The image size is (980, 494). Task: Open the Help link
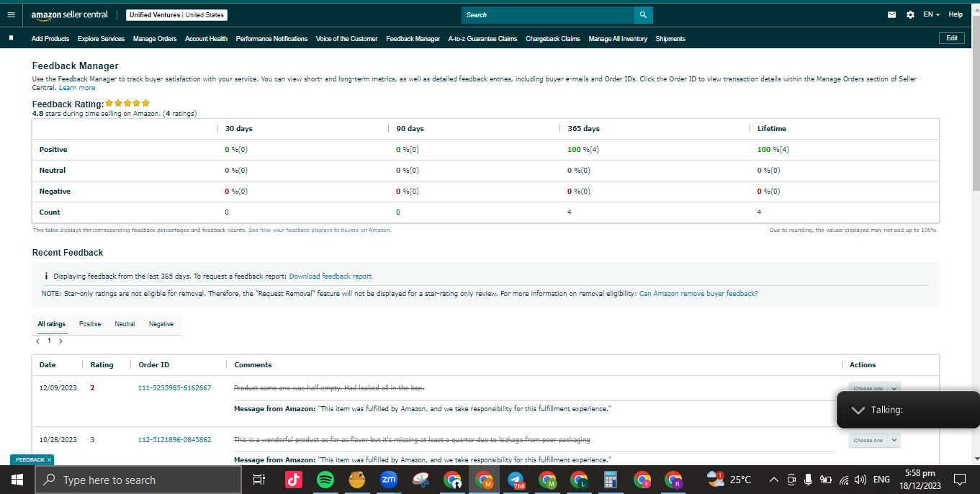click(956, 14)
